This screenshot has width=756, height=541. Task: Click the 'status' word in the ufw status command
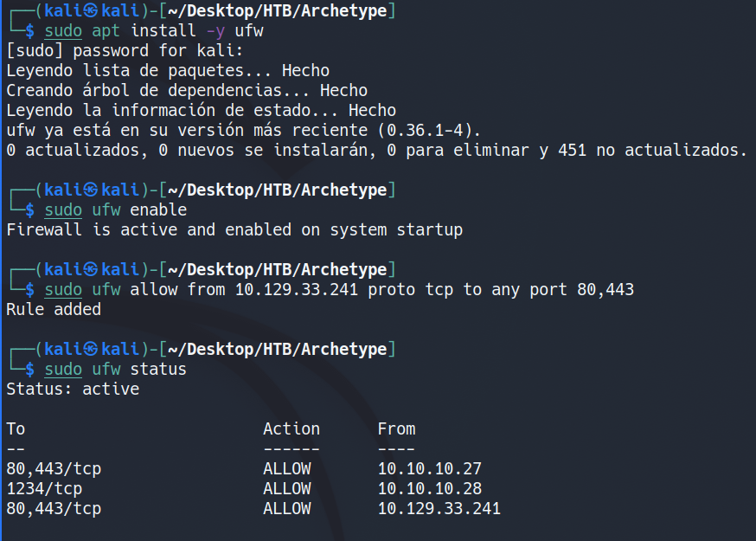click(x=158, y=369)
